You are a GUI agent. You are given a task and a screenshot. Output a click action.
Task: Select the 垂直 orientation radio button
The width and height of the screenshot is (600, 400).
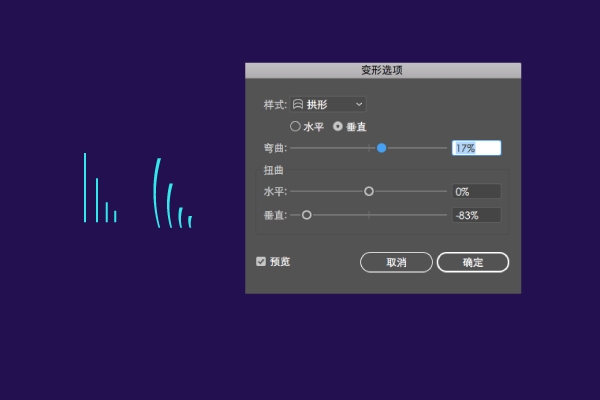[x=338, y=126]
